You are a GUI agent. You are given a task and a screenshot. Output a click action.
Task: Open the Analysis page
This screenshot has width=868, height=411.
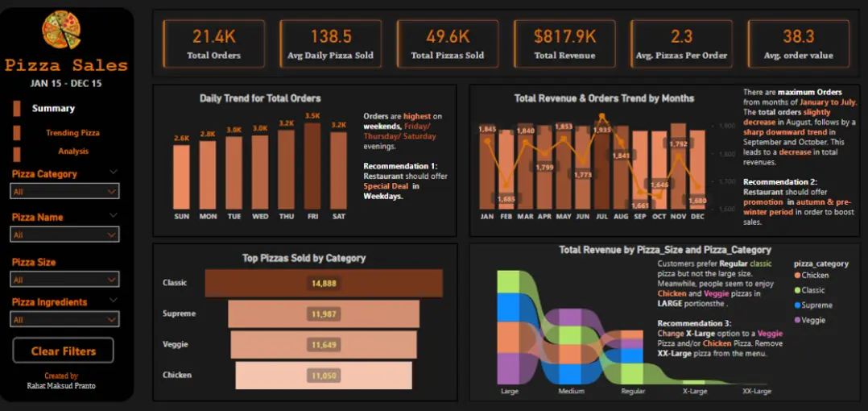tap(73, 152)
